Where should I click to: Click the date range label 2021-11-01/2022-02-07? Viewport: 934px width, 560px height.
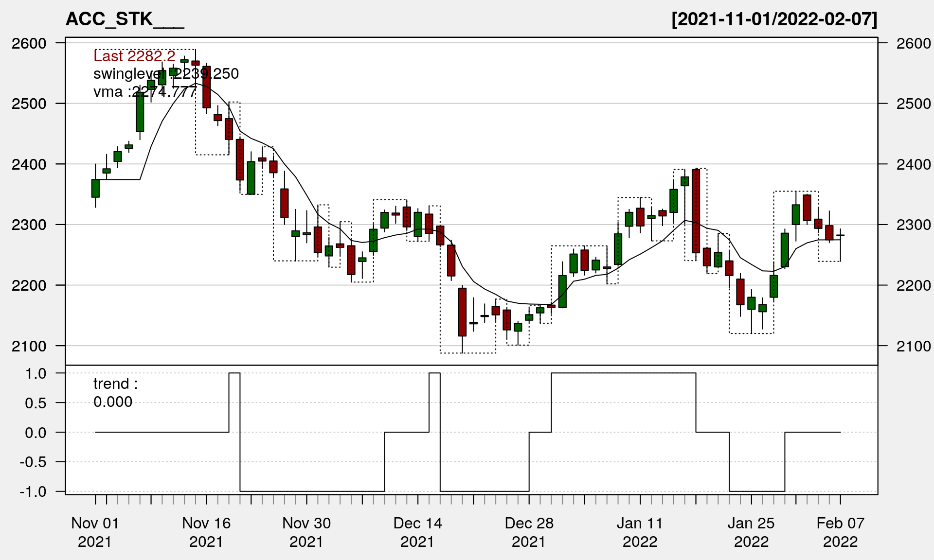coord(774,19)
